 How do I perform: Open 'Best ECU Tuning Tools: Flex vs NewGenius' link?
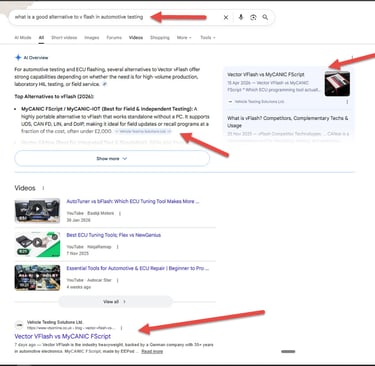pos(113,235)
